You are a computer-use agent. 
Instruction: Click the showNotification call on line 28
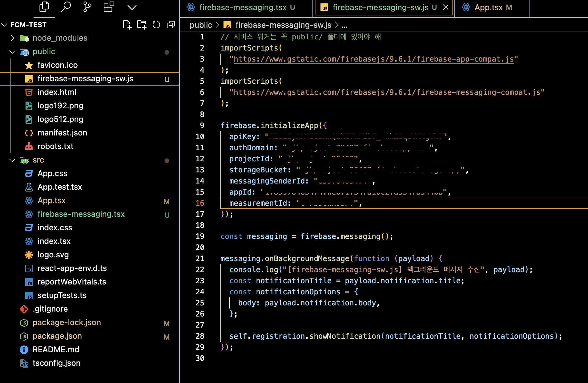click(x=345, y=336)
